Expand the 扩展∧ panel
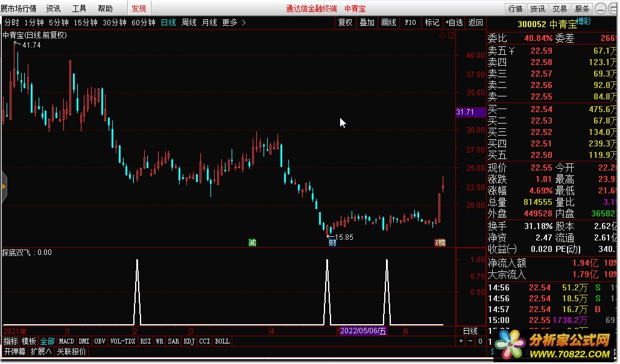The width and height of the screenshot is (620, 364). coord(41,351)
